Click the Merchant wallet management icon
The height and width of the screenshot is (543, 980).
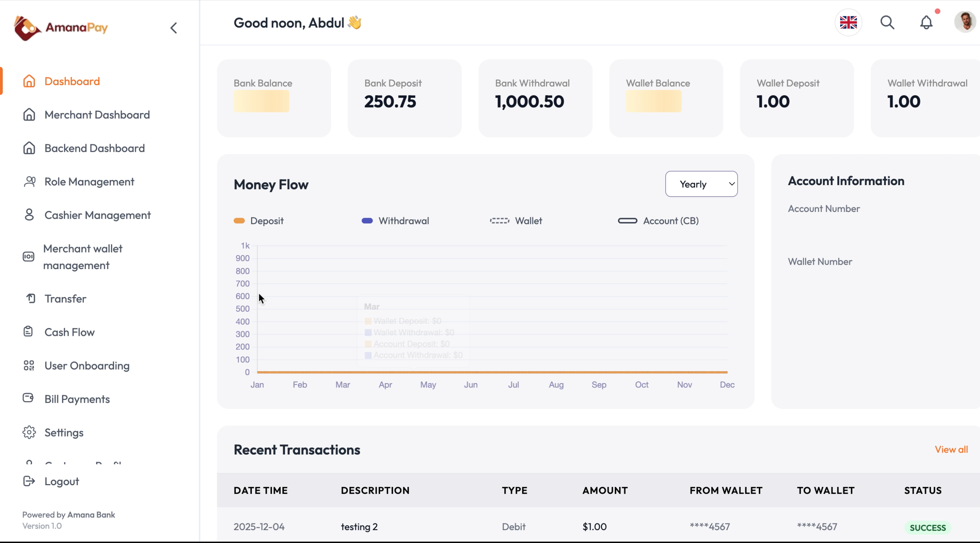29,257
